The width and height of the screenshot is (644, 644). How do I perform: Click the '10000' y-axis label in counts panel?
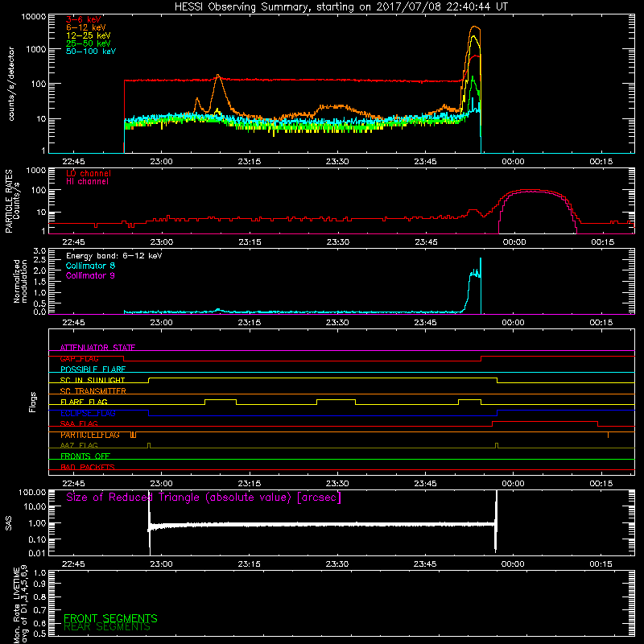coord(34,17)
